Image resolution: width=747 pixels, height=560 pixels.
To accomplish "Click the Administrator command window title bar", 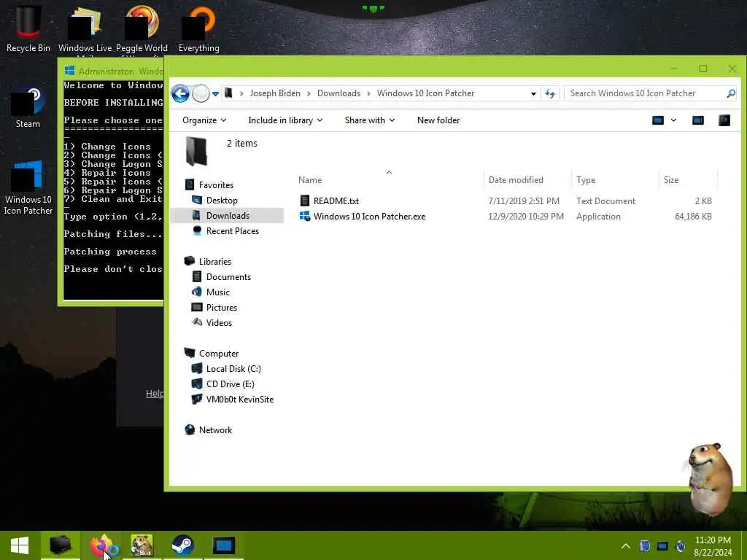I will click(x=113, y=71).
